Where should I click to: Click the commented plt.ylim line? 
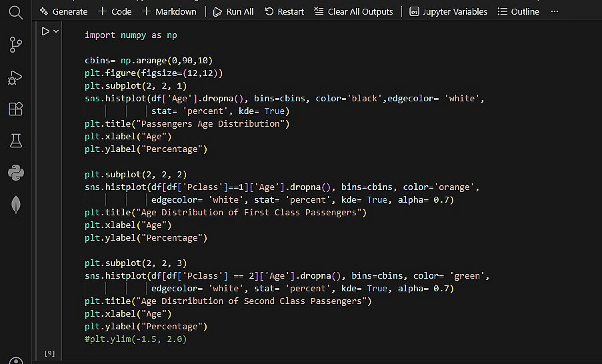click(x=135, y=339)
